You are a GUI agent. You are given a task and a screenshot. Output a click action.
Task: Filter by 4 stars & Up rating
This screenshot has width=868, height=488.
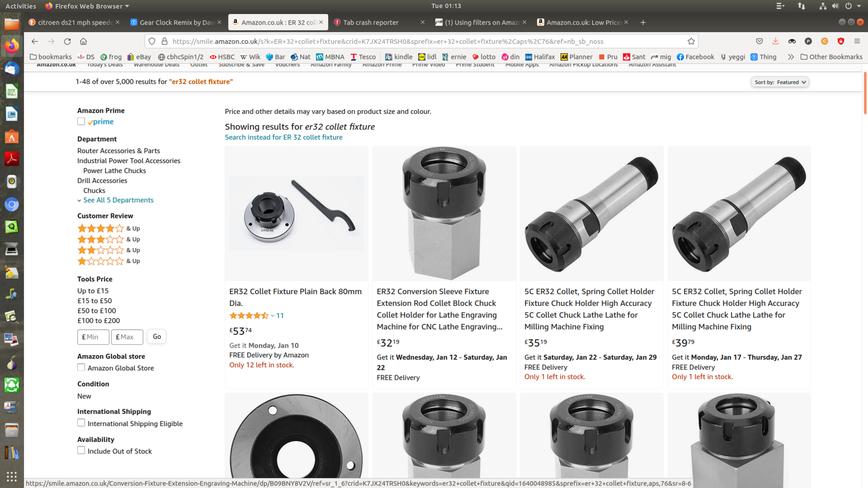108,228
